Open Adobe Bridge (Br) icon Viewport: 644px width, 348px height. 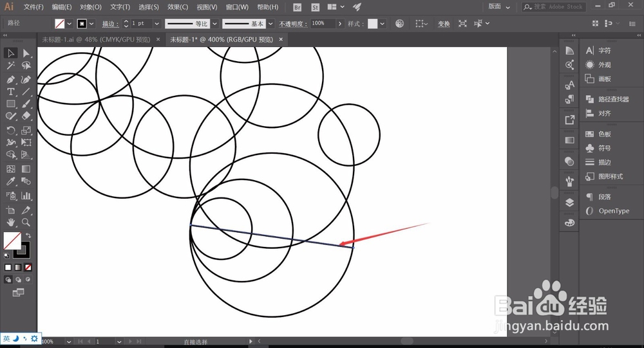click(297, 7)
